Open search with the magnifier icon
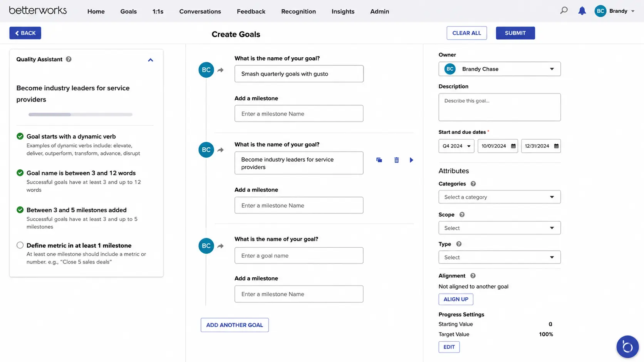Image resolution: width=644 pixels, height=362 pixels. (564, 11)
